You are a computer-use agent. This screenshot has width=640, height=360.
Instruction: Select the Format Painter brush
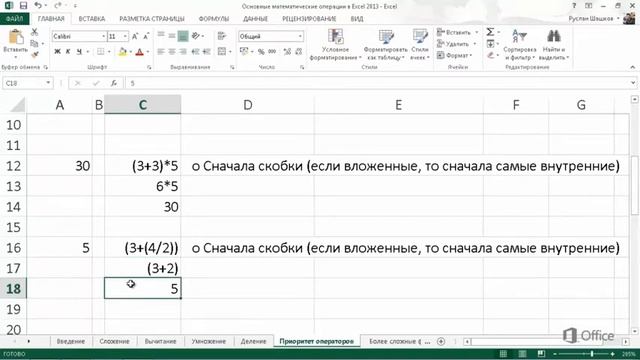[x=35, y=54]
